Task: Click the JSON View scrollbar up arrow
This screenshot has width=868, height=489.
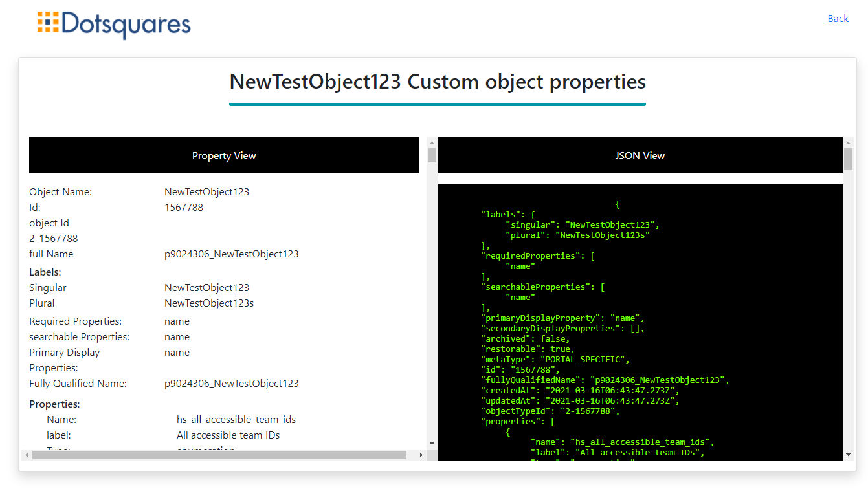Action: (848, 142)
